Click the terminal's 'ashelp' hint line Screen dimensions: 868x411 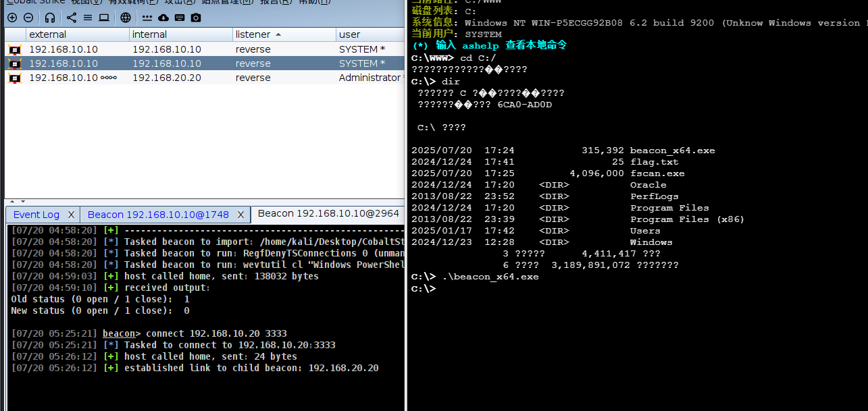point(490,45)
